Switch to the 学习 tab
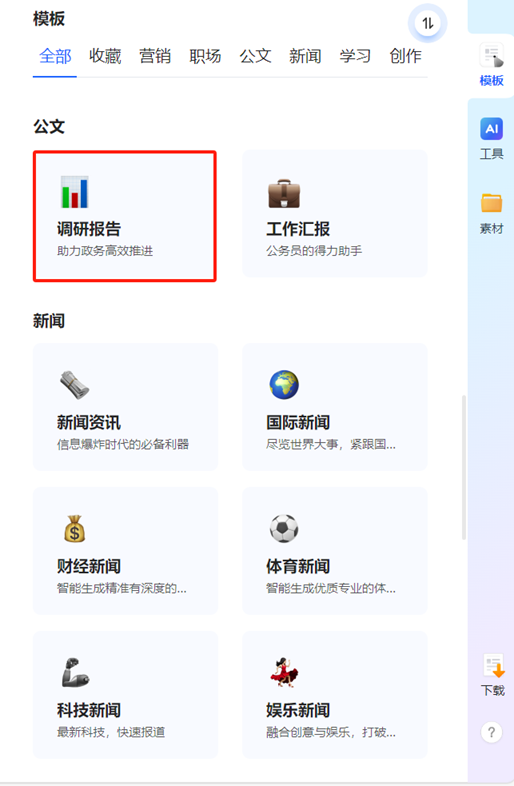The width and height of the screenshot is (514, 786). (355, 56)
